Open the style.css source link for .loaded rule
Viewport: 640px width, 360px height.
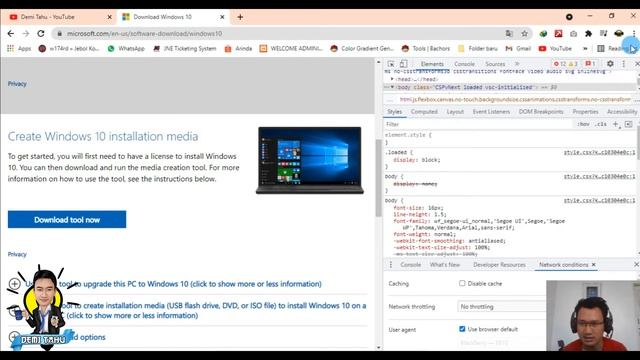[x=599, y=152]
